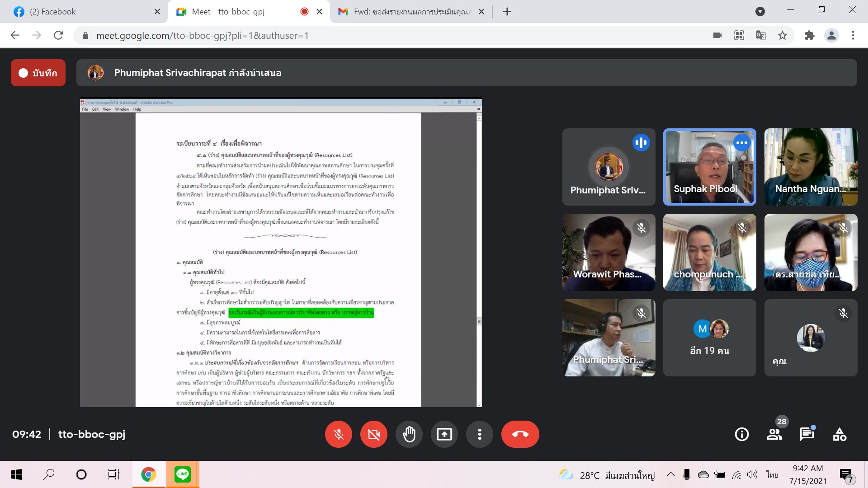The image size is (868, 488).
Task: Show the other 19 participants tile
Action: (x=709, y=338)
